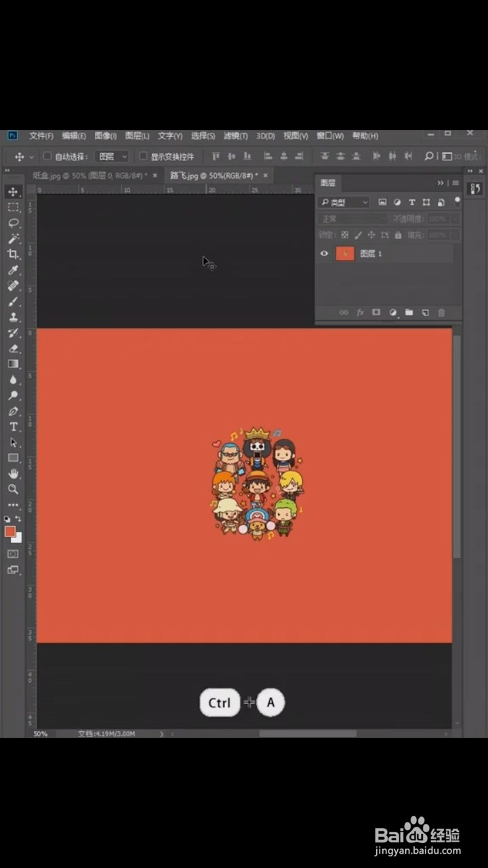Select the Horizontal Type tool
Screen dimensions: 488x868
pyautogui.click(x=13, y=427)
